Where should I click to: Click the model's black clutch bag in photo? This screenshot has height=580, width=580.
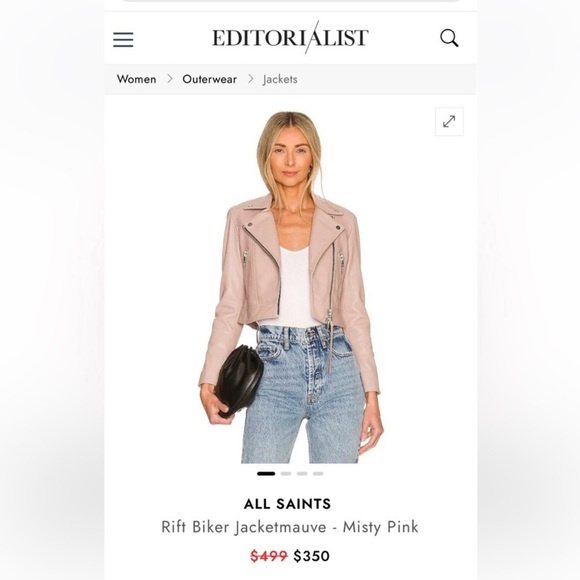pos(239,379)
